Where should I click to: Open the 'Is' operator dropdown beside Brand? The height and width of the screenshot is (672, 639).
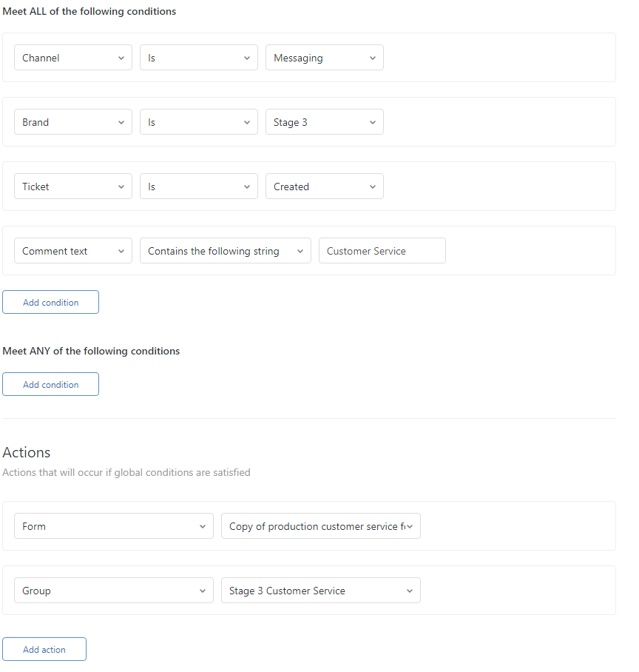click(198, 122)
